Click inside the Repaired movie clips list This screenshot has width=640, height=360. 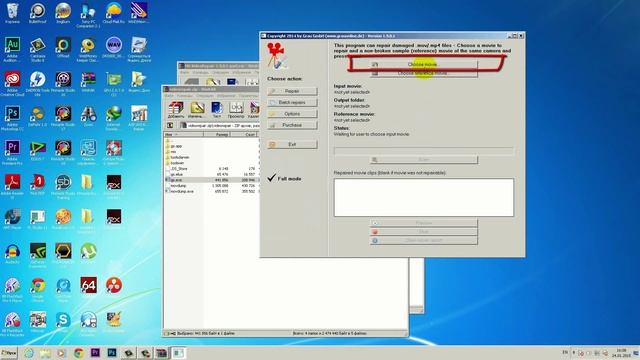(x=424, y=198)
